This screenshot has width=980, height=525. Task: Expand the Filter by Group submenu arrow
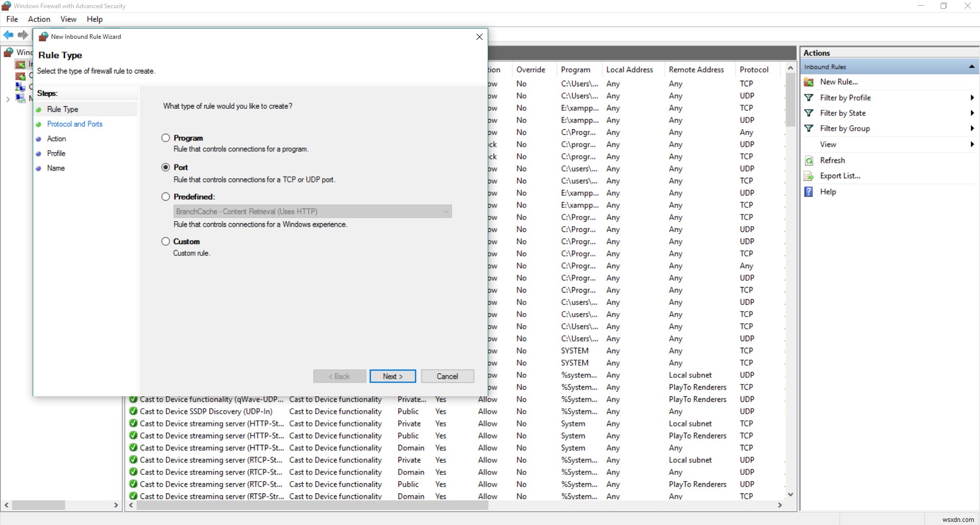[972, 129]
